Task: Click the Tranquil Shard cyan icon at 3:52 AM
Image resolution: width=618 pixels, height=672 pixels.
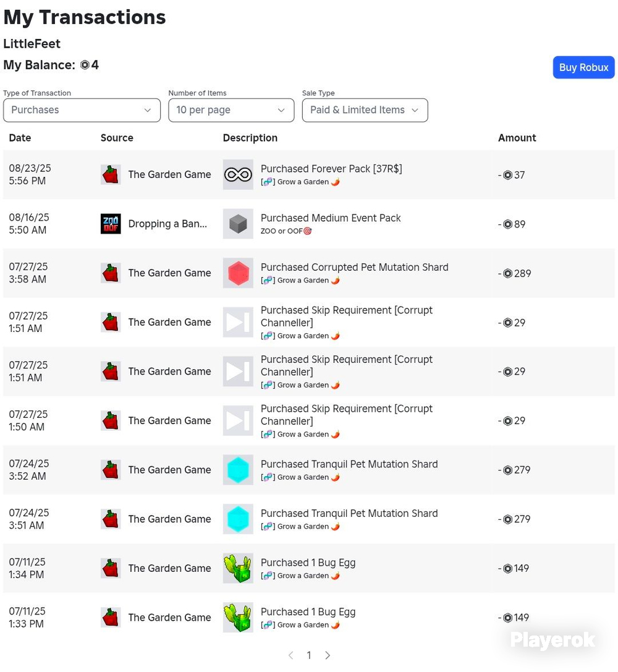Action: pos(238,470)
